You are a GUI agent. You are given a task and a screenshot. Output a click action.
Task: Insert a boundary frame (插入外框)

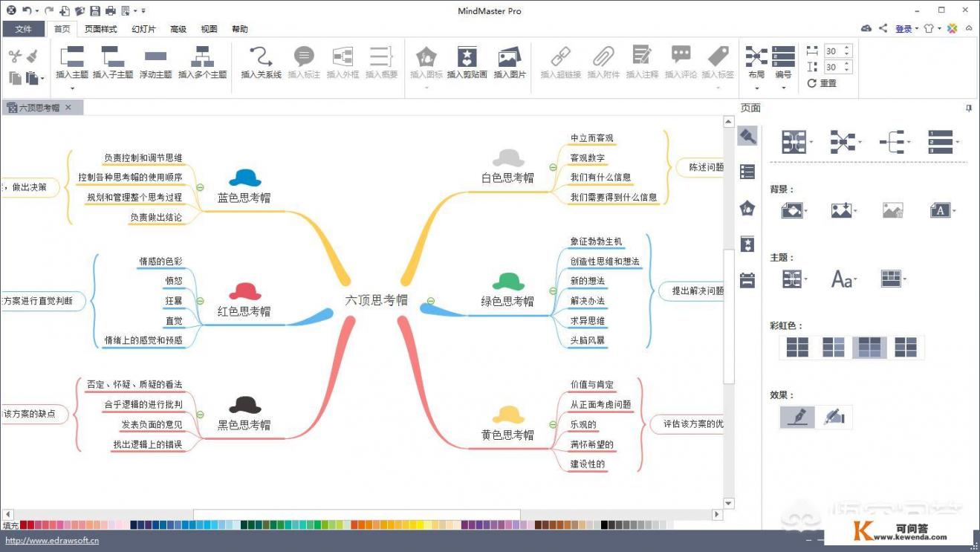343,62
